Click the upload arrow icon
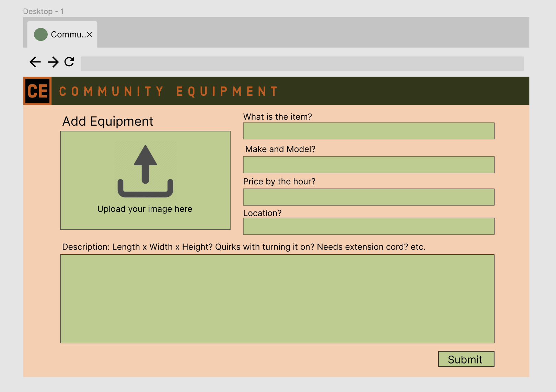The width and height of the screenshot is (556, 392). (x=146, y=171)
